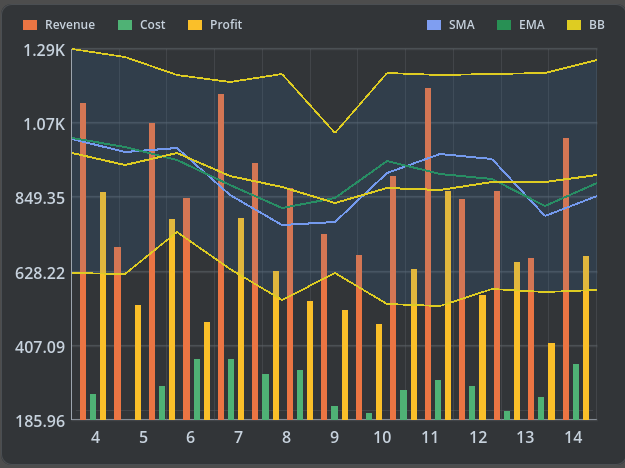Toggle the BB bands legend label
Screen dimensions: 625x468
pyautogui.click(x=597, y=24)
